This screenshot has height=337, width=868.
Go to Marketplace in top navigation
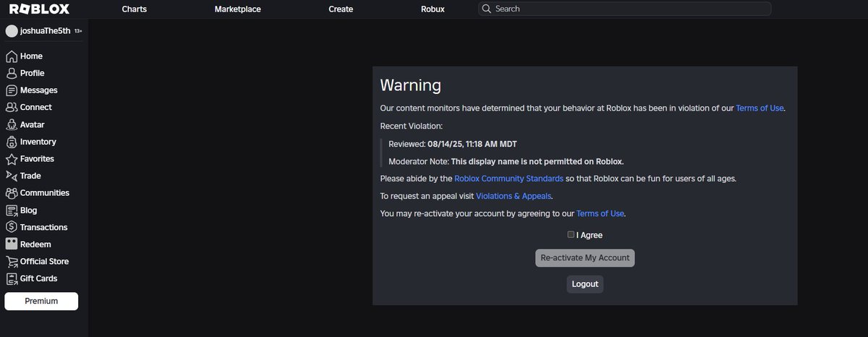(238, 9)
